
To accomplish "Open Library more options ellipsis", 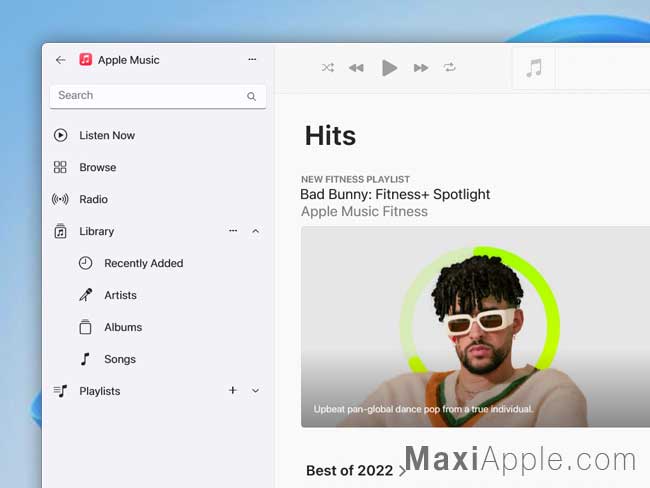I will point(233,231).
